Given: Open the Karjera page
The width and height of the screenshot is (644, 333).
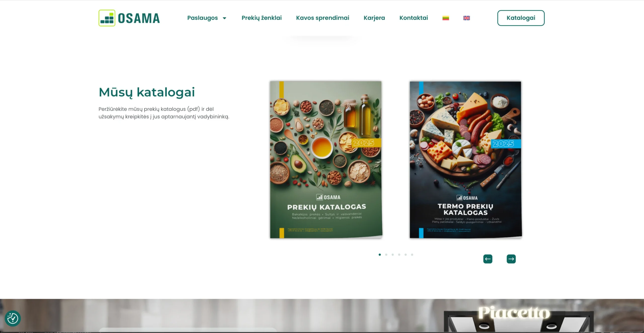Looking at the screenshot, I should 374,18.
